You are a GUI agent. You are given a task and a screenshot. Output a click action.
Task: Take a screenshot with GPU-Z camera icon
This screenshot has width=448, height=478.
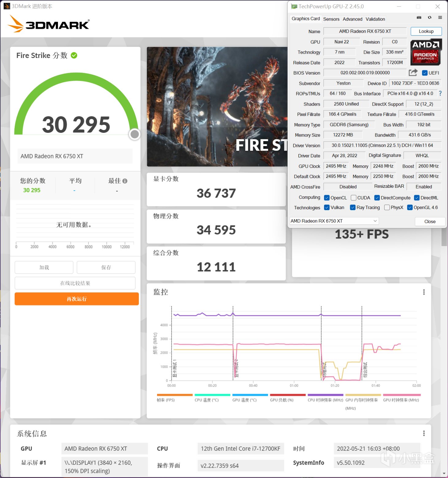(x=419, y=17)
